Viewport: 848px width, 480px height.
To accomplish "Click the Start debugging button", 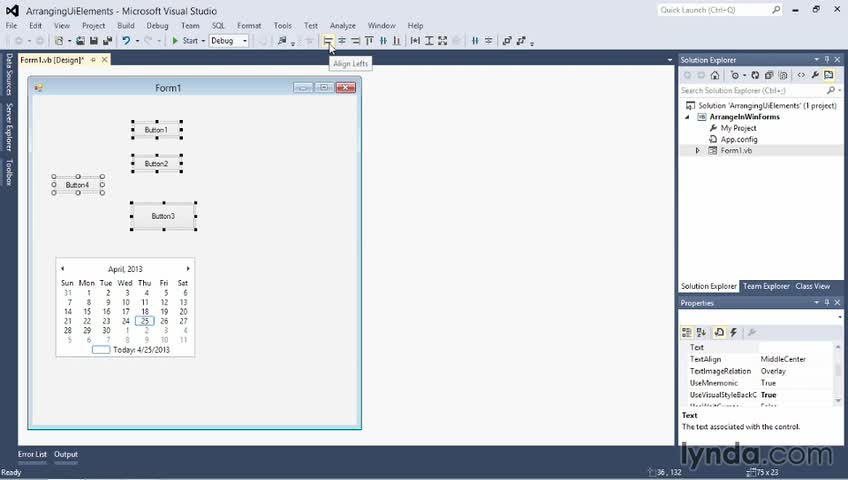I will click(186, 41).
